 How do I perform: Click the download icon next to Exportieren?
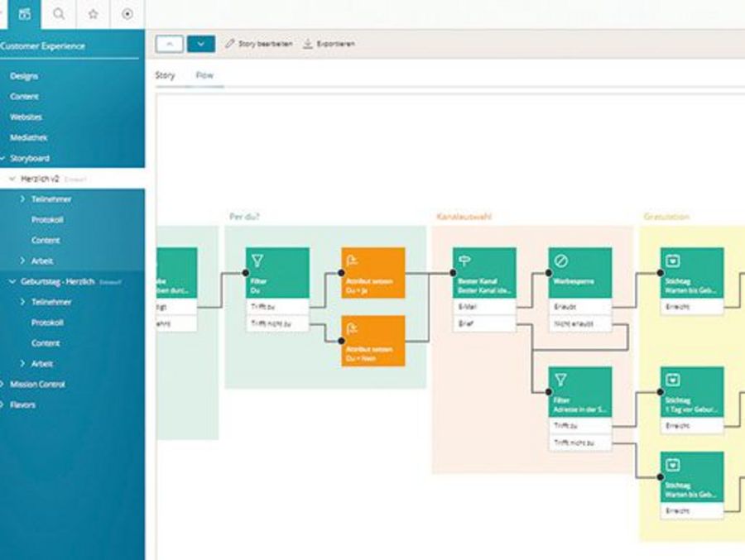308,44
